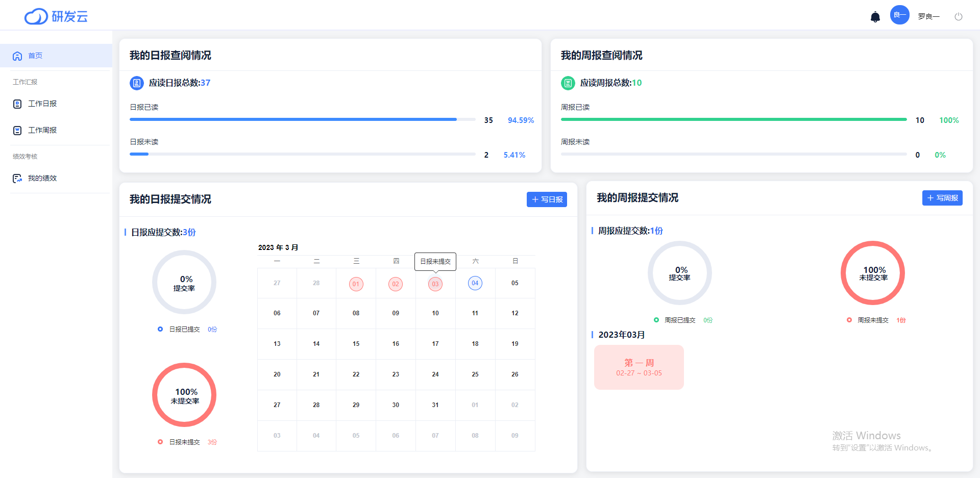The height and width of the screenshot is (478, 980).
Task: Select calendar date 24
Action: coord(435,374)
